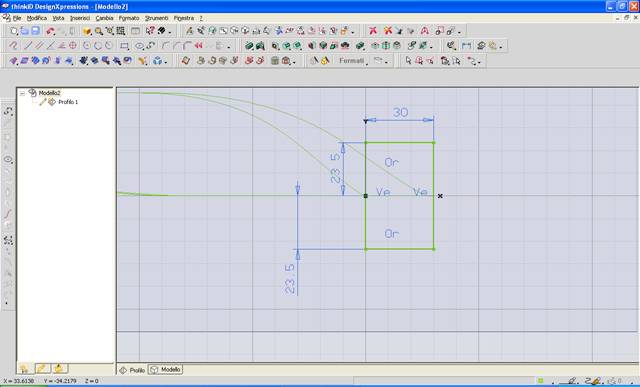The image size is (640, 387).
Task: Click the pink Delete X icon
Action: point(373,31)
